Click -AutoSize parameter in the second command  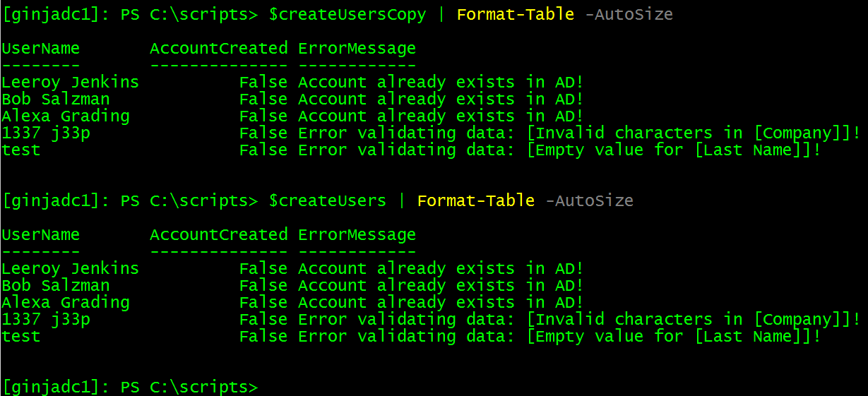[589, 201]
